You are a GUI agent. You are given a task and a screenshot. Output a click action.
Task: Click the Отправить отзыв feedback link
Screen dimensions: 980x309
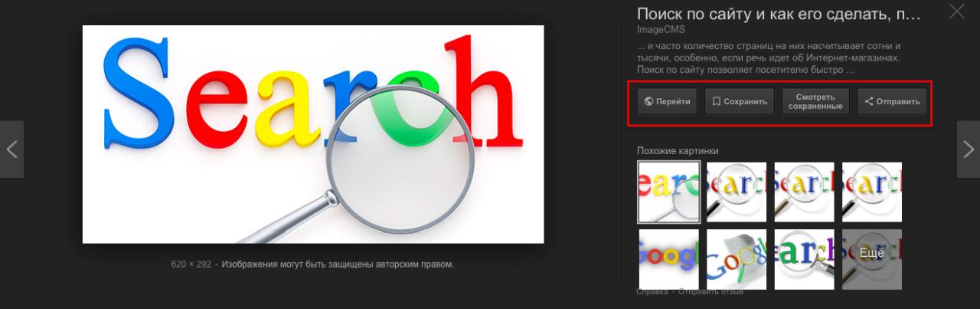click(x=710, y=291)
